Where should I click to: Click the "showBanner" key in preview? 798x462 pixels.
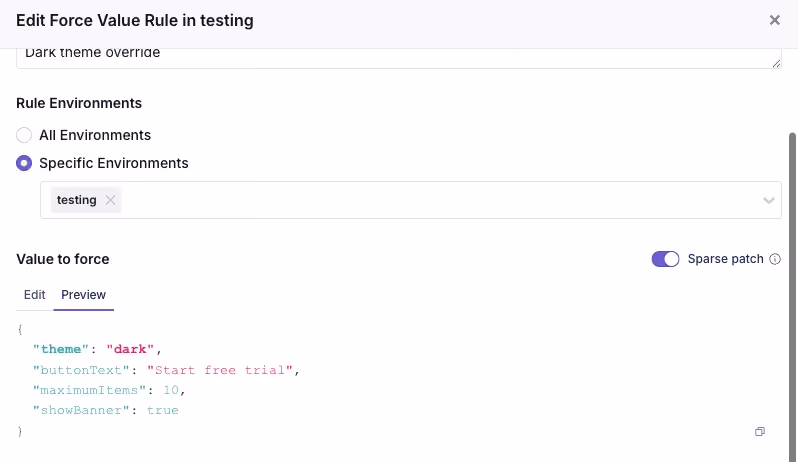pos(81,411)
